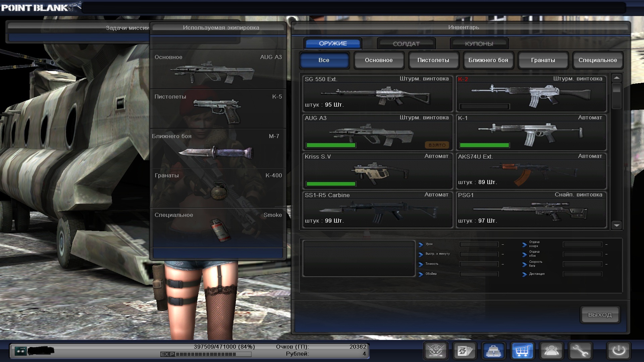
Task: Switch to the КУПОНЫ tab
Action: (479, 44)
